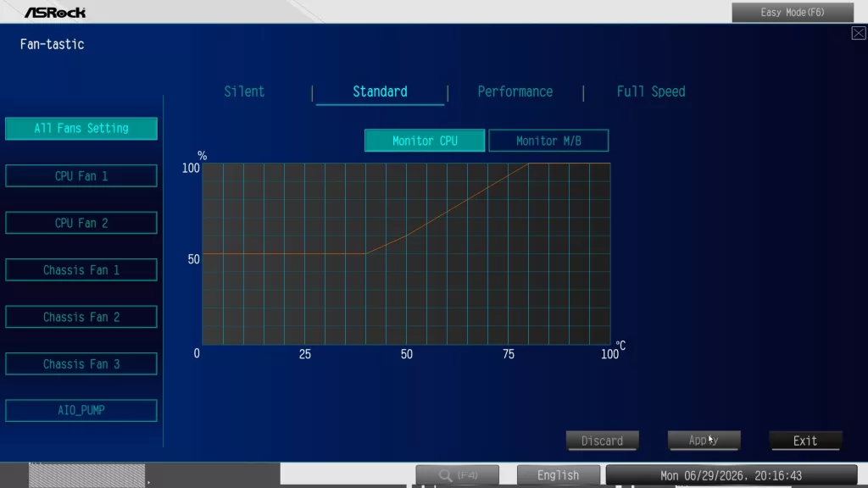This screenshot has height=488, width=868.
Task: Open AIO_PUMP settings
Action: coord(81,411)
